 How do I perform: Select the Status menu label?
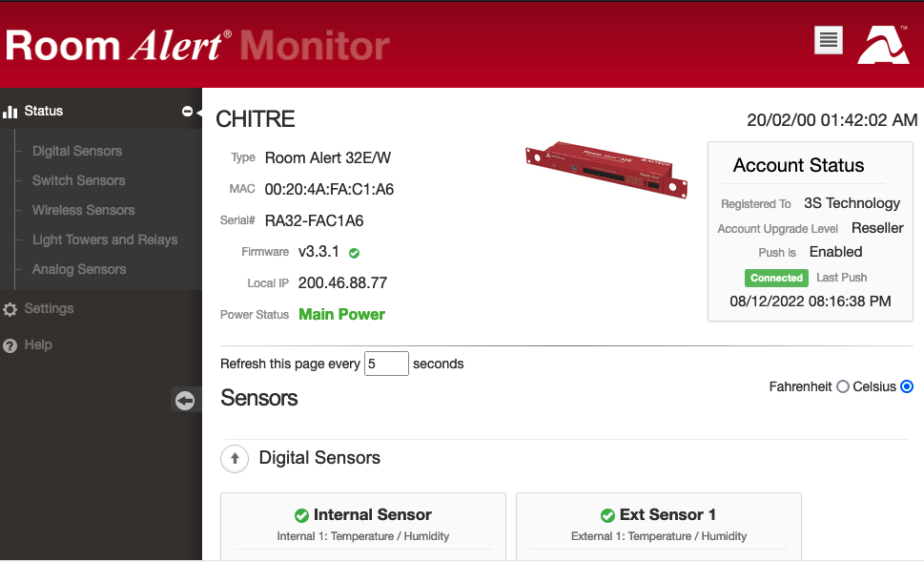[x=44, y=111]
